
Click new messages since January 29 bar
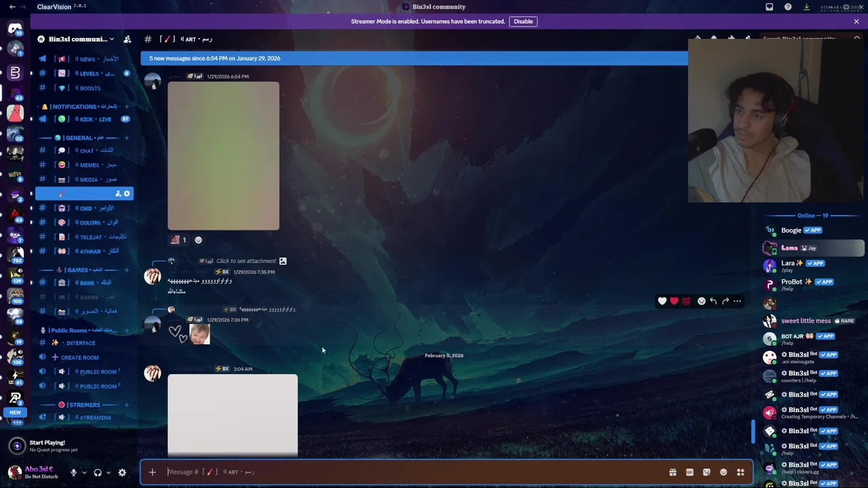[x=414, y=58]
